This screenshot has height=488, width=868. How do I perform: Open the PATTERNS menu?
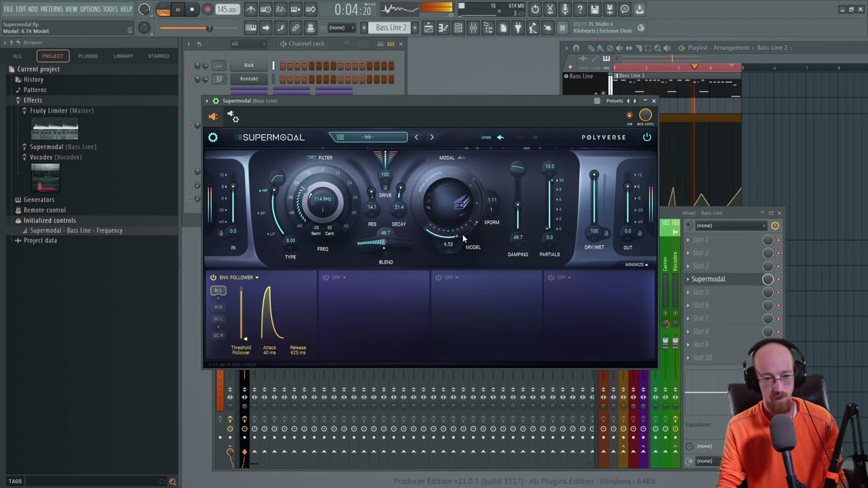[x=52, y=9]
